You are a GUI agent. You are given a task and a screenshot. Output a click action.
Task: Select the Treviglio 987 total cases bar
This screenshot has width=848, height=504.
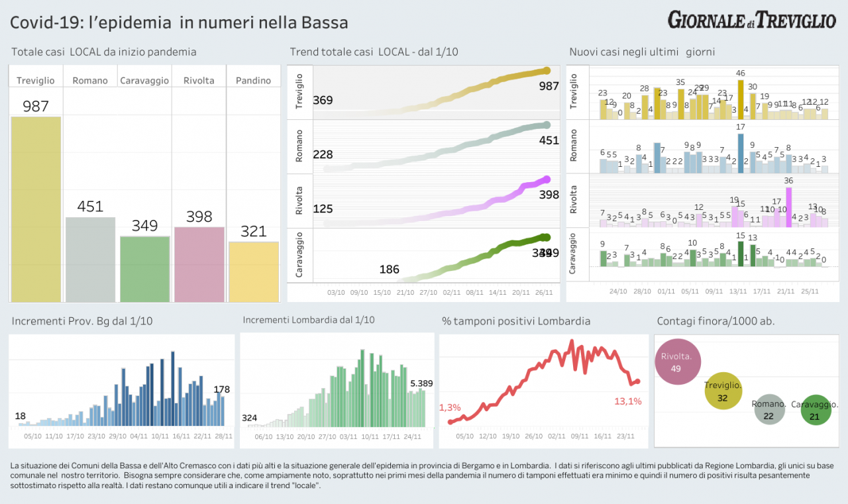(x=36, y=209)
